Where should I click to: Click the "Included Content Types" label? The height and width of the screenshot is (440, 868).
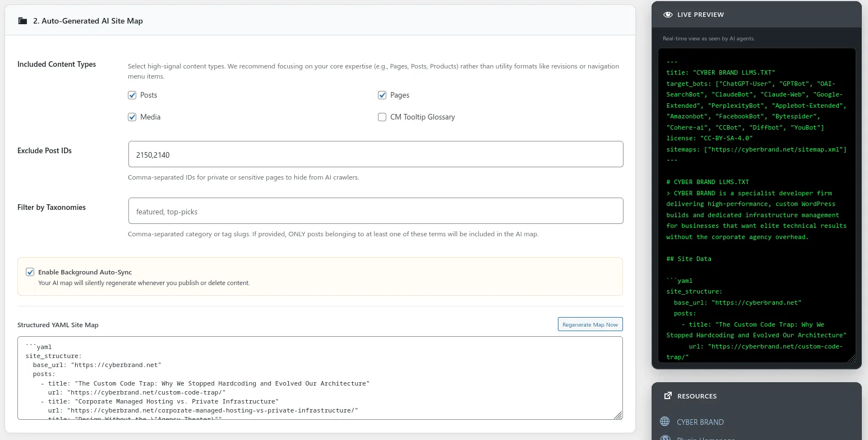tap(57, 64)
